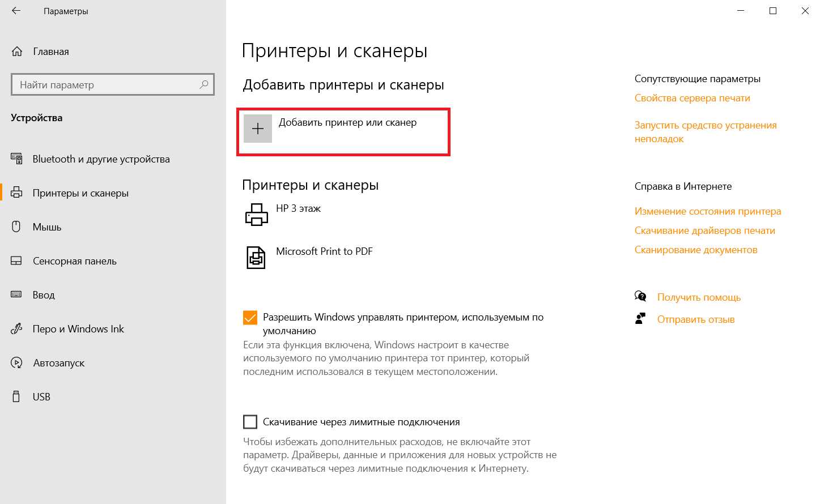This screenshot has height=504, width=820.
Task: Click the Send feedback person icon
Action: coord(640,319)
